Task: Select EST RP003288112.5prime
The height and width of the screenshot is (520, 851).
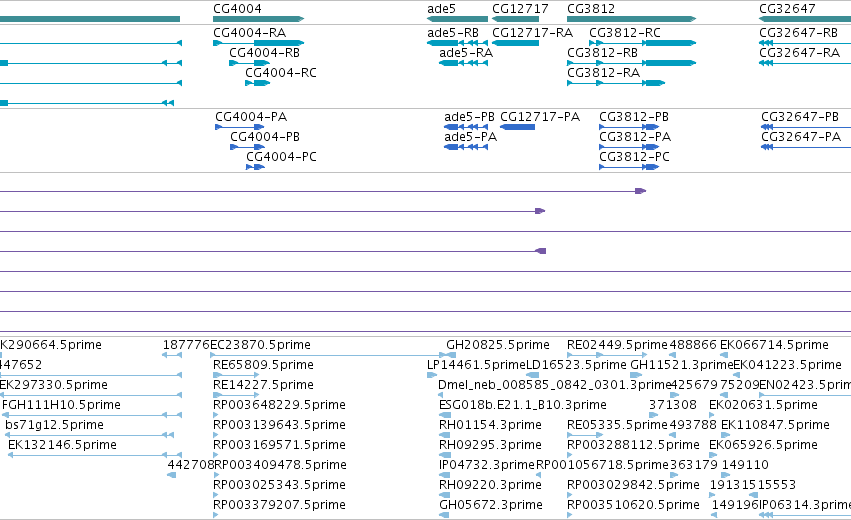Action: pos(633,445)
